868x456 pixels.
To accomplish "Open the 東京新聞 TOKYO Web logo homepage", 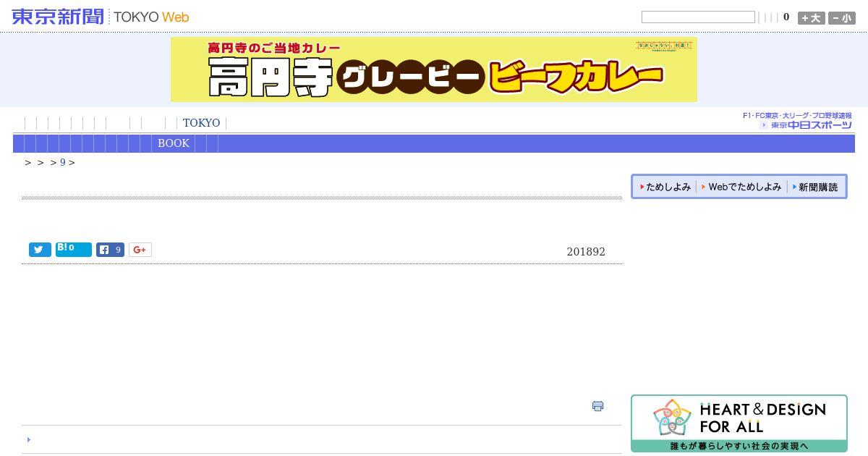I will point(101,17).
